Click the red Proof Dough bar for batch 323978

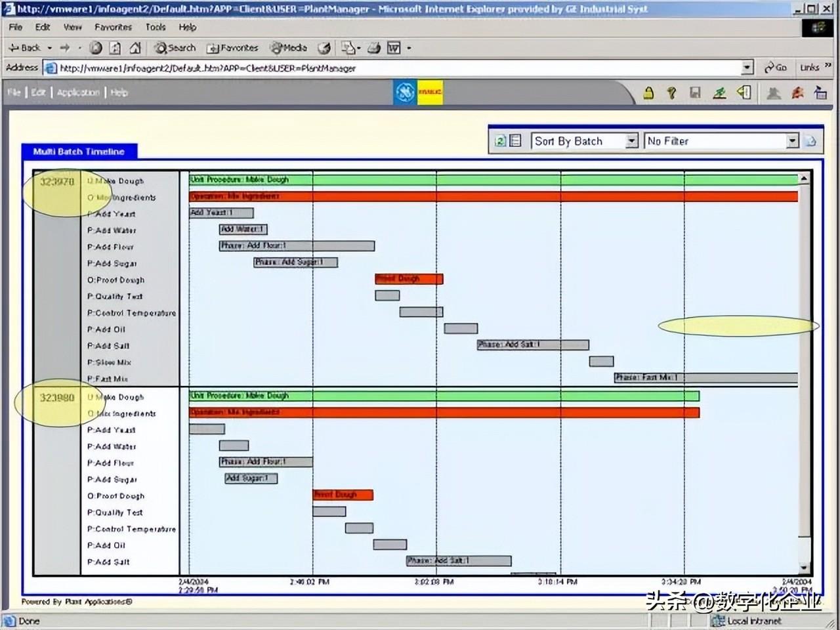[409, 279]
